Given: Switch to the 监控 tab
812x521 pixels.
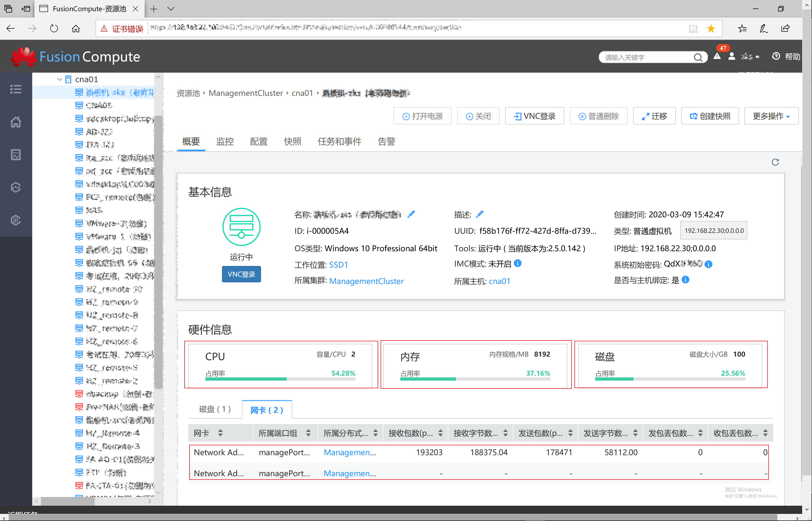Looking at the screenshot, I should [225, 141].
